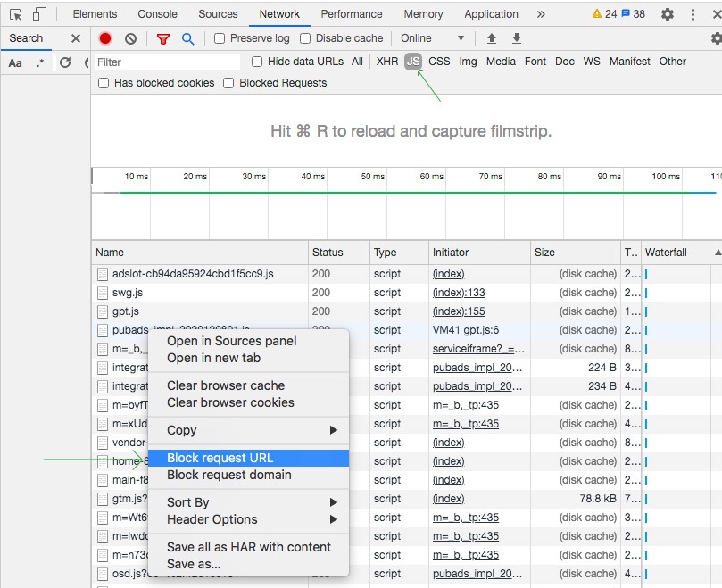
Task: Click the inspect element cursor icon
Action: tap(15, 14)
